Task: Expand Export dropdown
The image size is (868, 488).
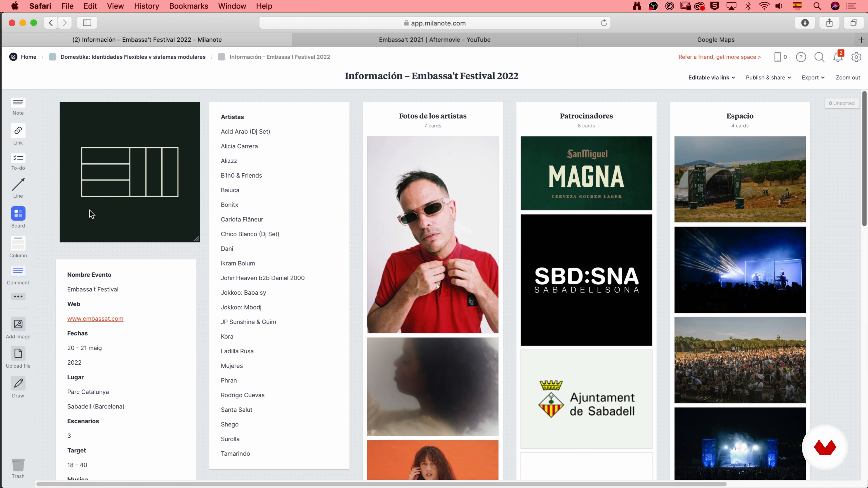Action: pyautogui.click(x=813, y=77)
